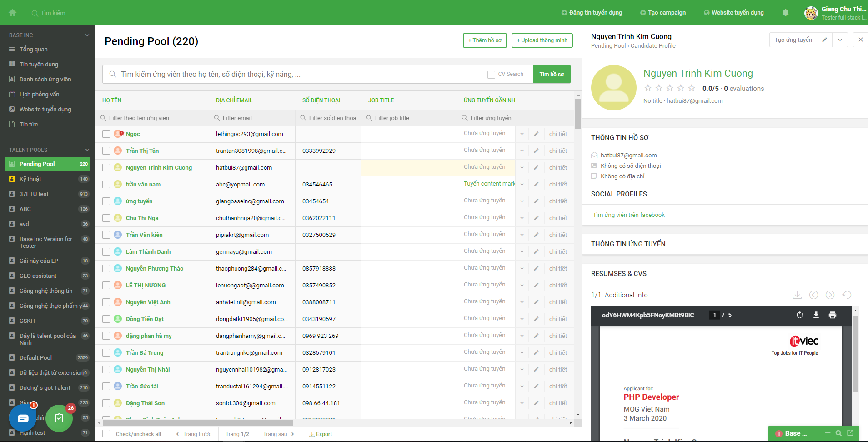Screen dimensions: 868x442
Task: Edit Chu Thị Nga row pencil
Action: click(x=536, y=218)
